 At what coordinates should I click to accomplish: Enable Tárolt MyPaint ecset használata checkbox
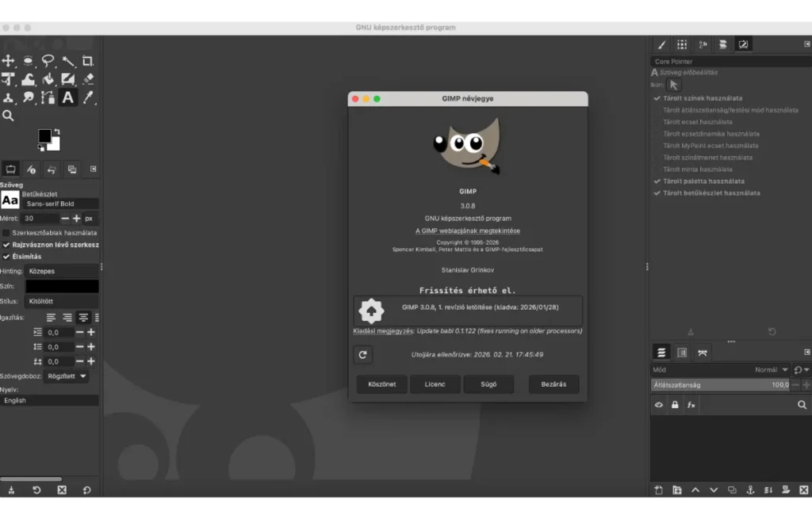click(657, 146)
